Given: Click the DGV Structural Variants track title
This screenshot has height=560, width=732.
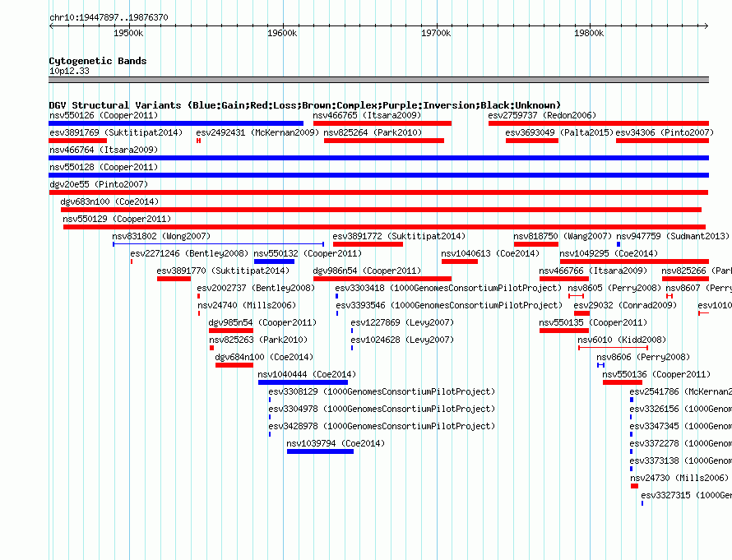Looking at the screenshot, I should coord(305,105).
